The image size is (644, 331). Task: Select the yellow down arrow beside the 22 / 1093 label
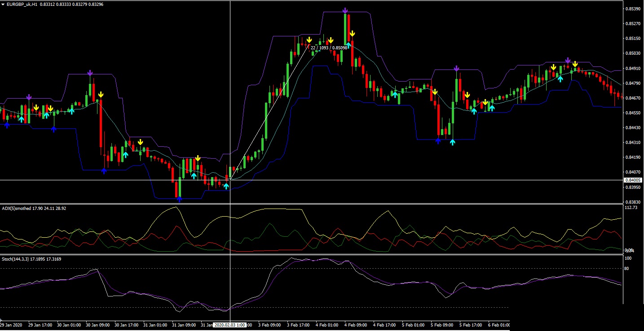click(309, 40)
